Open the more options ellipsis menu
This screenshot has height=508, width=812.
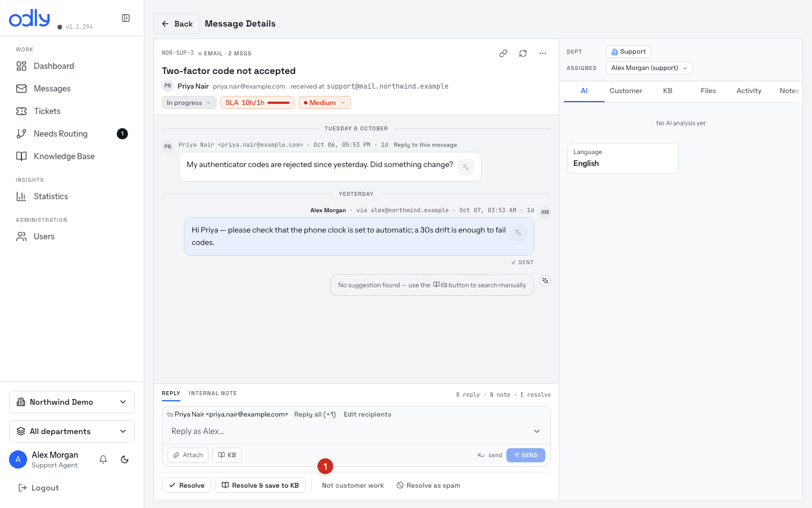[x=542, y=54]
